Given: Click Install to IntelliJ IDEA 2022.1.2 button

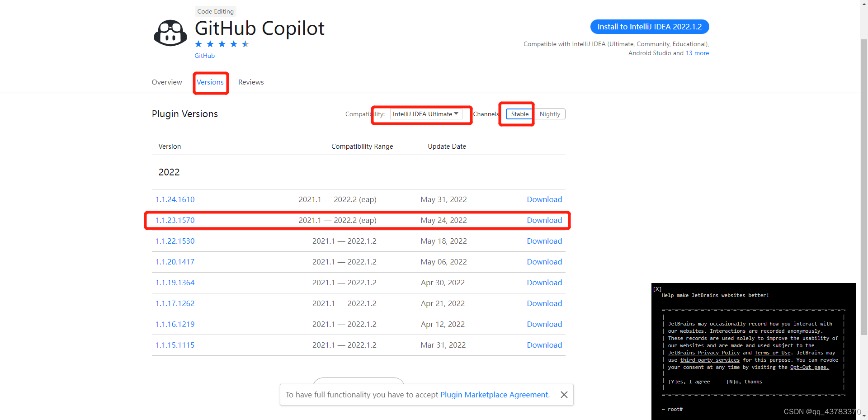Looking at the screenshot, I should pos(650,27).
